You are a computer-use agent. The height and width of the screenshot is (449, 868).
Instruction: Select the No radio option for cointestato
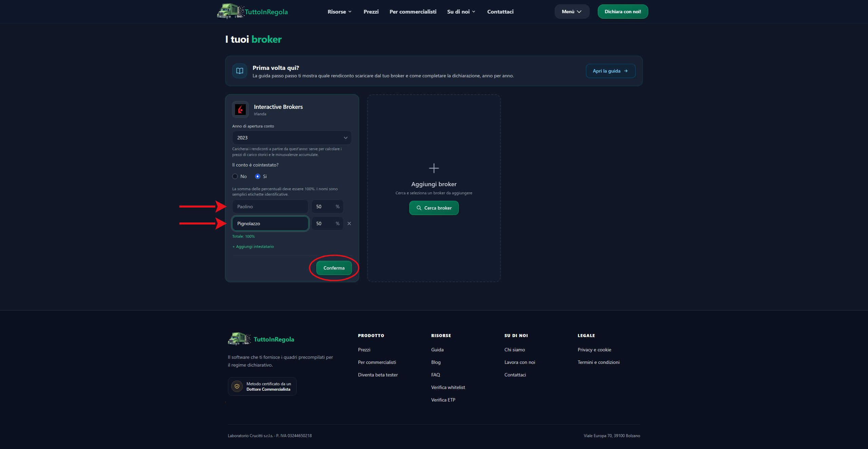click(235, 176)
